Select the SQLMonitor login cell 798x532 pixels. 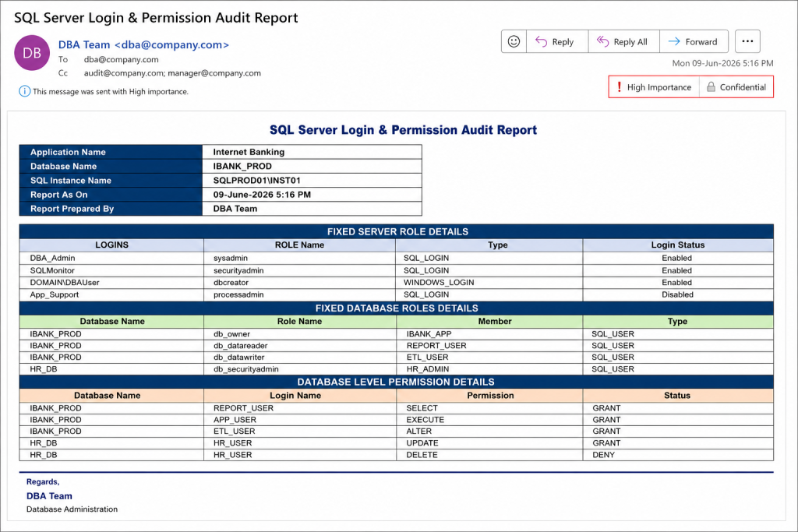point(111,270)
